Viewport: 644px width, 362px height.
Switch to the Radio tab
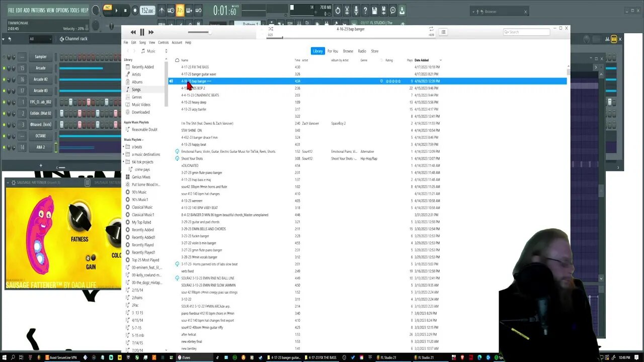tap(362, 51)
